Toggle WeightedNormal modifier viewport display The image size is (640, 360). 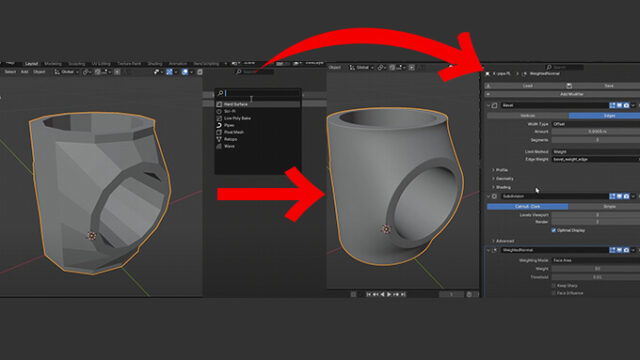(619, 250)
